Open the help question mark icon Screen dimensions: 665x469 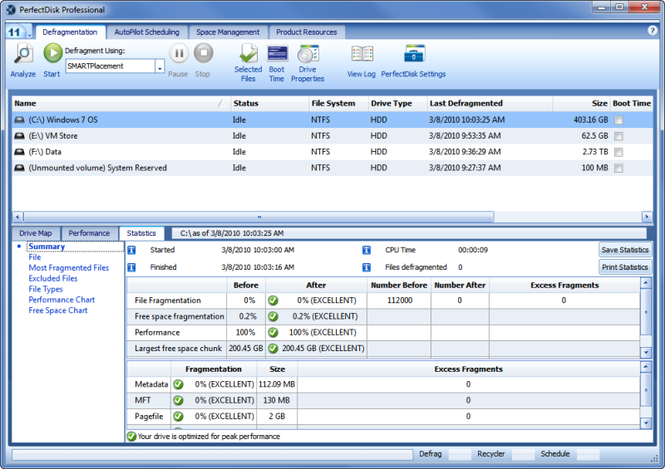click(x=652, y=31)
